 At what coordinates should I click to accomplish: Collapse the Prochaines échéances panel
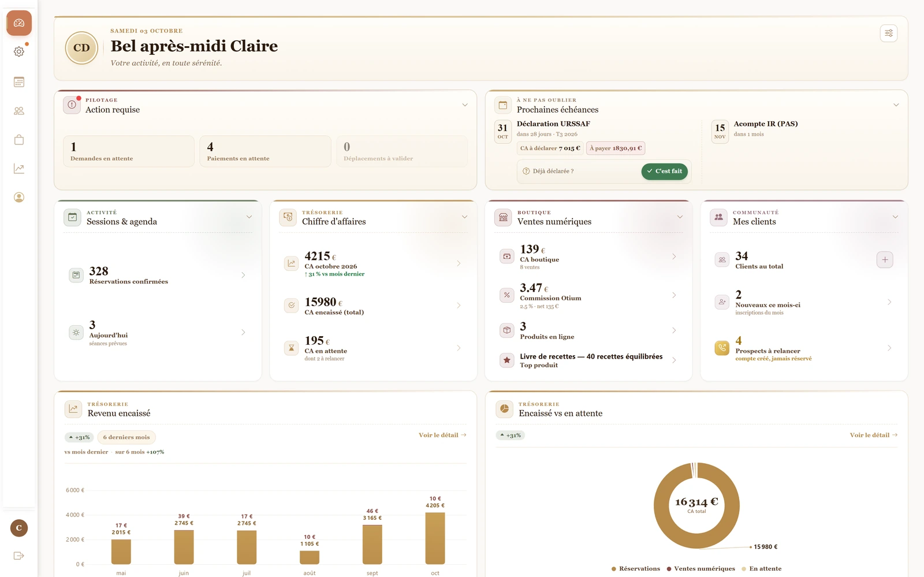(896, 105)
